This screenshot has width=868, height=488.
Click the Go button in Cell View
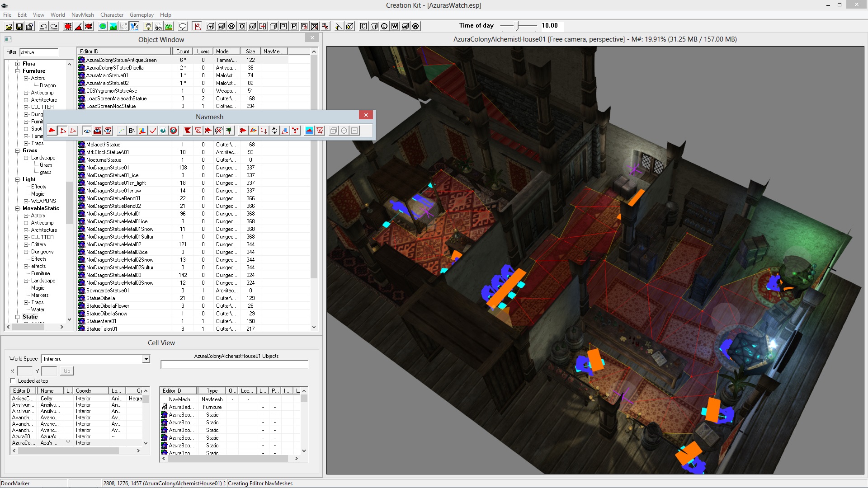coord(67,371)
